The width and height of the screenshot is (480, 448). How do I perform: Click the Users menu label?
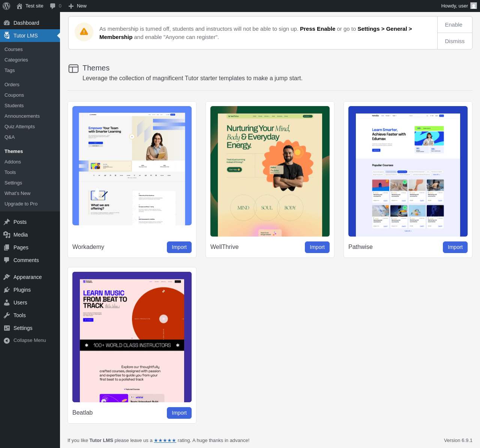(x=20, y=303)
